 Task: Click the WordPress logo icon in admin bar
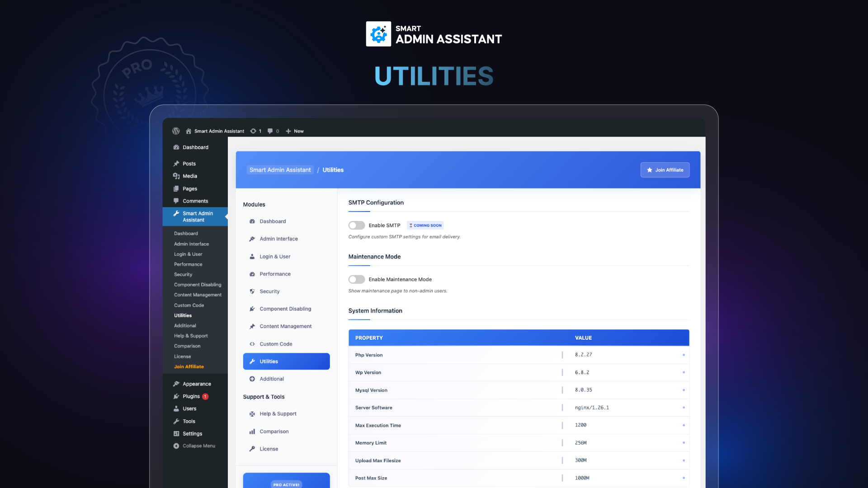point(176,131)
